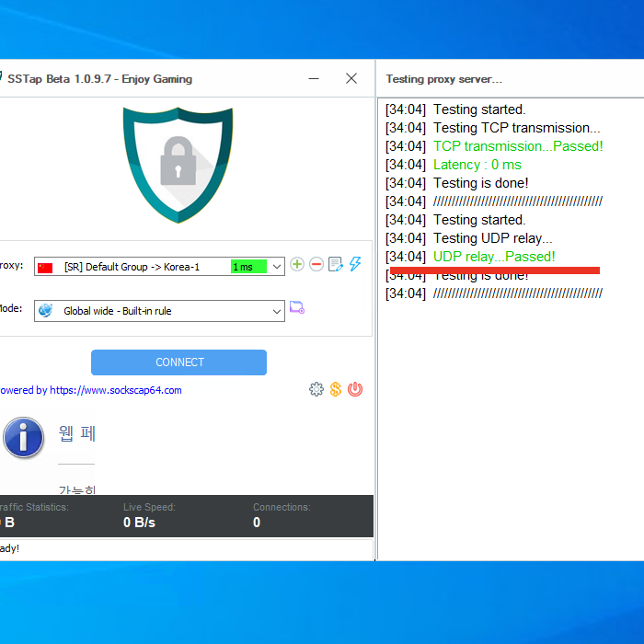The width and height of the screenshot is (644, 644).
Task: Close the SSTap window
Action: click(x=351, y=78)
